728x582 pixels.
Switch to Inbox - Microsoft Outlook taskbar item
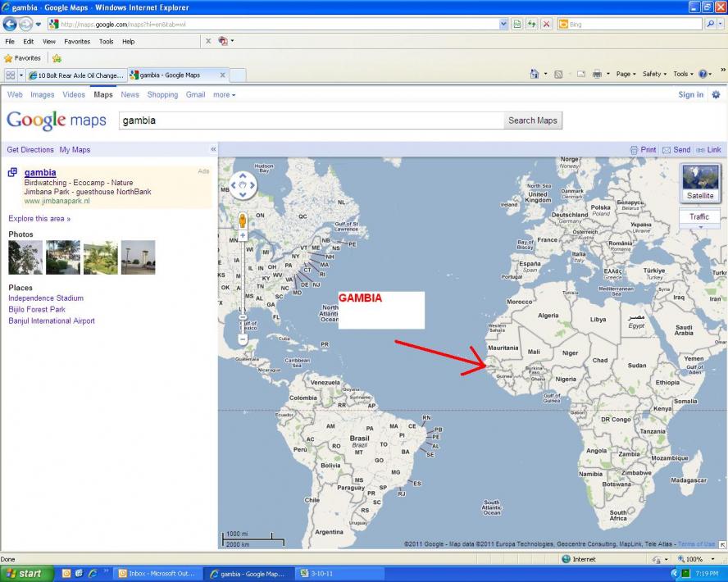(x=158, y=574)
